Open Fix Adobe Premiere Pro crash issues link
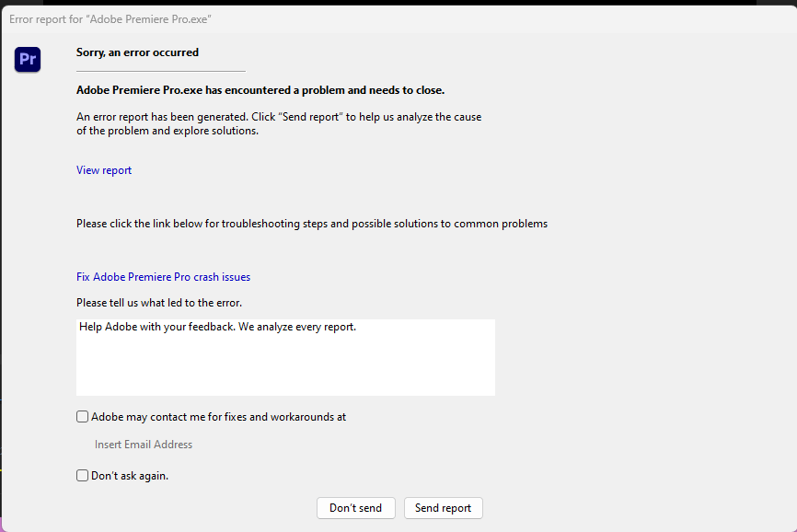The image size is (797, 532). point(163,277)
